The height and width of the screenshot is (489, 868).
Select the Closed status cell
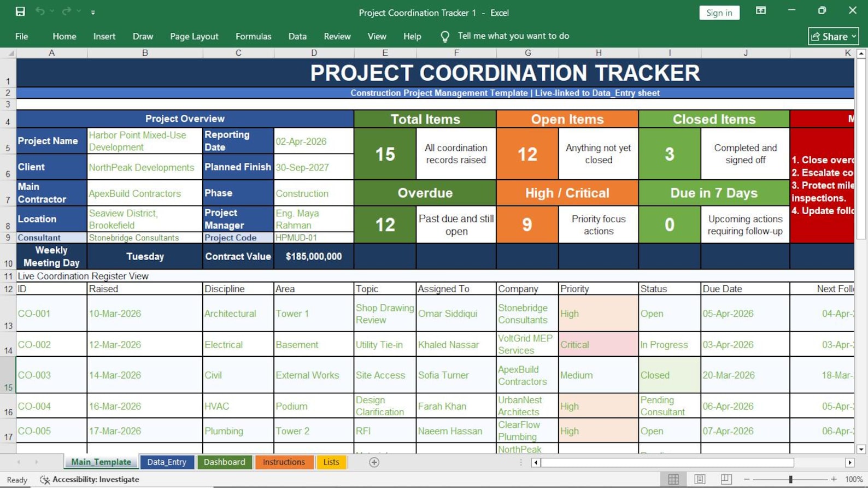tap(670, 375)
